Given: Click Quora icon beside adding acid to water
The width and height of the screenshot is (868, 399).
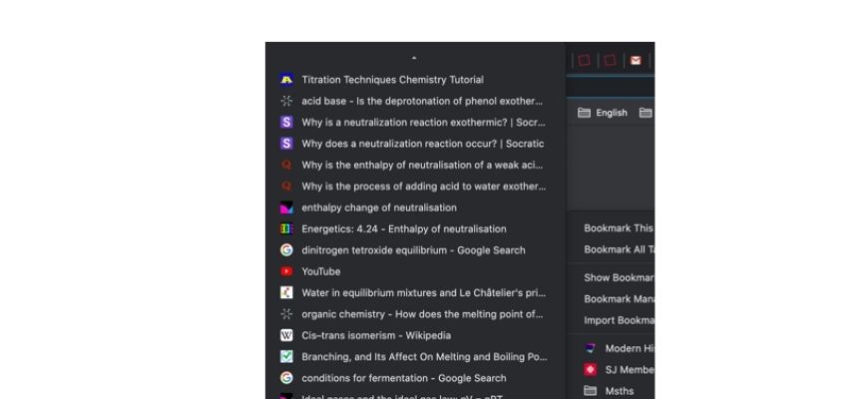Looking at the screenshot, I should (x=286, y=186).
